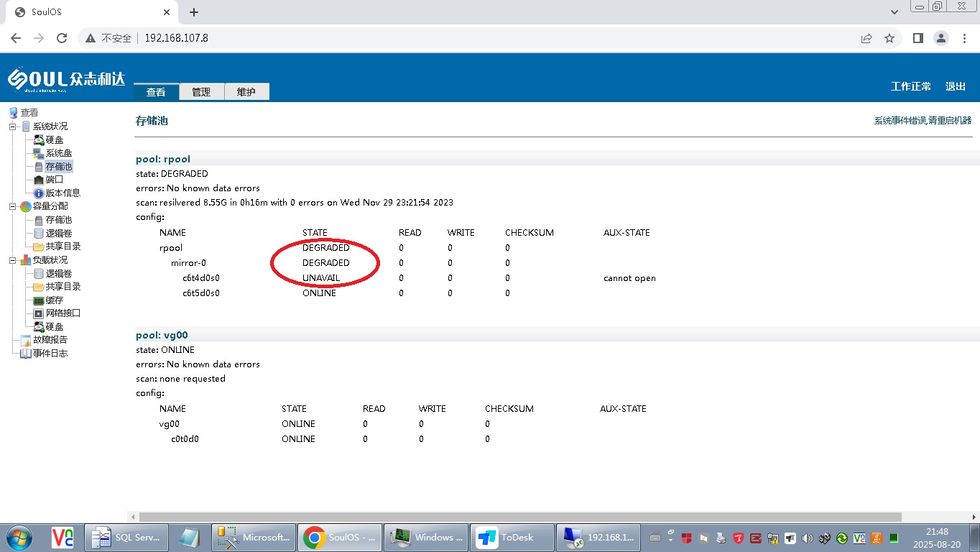Switch to ToDesk on the taskbar
Viewport: 980px width, 552px height.
click(x=512, y=538)
